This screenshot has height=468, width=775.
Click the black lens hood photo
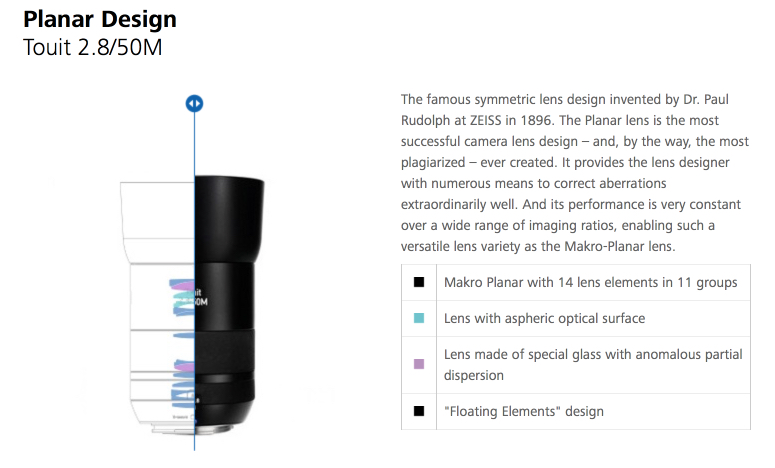click(228, 218)
